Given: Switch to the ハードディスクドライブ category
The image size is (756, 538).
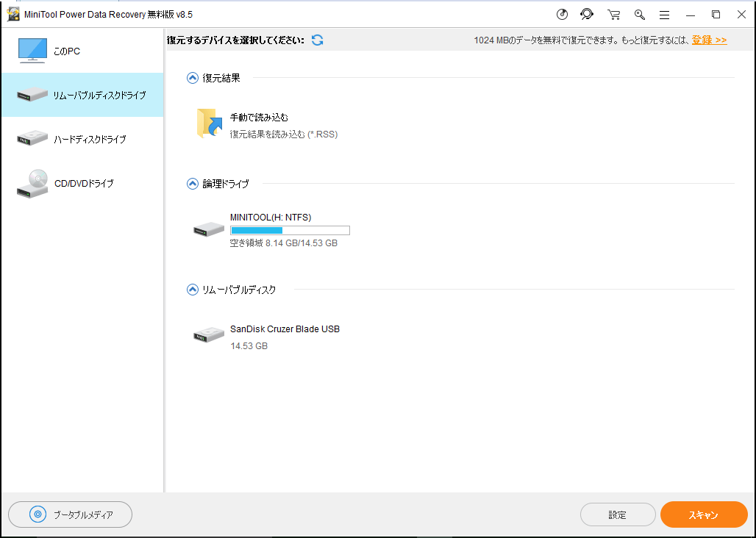Looking at the screenshot, I should click(82, 138).
